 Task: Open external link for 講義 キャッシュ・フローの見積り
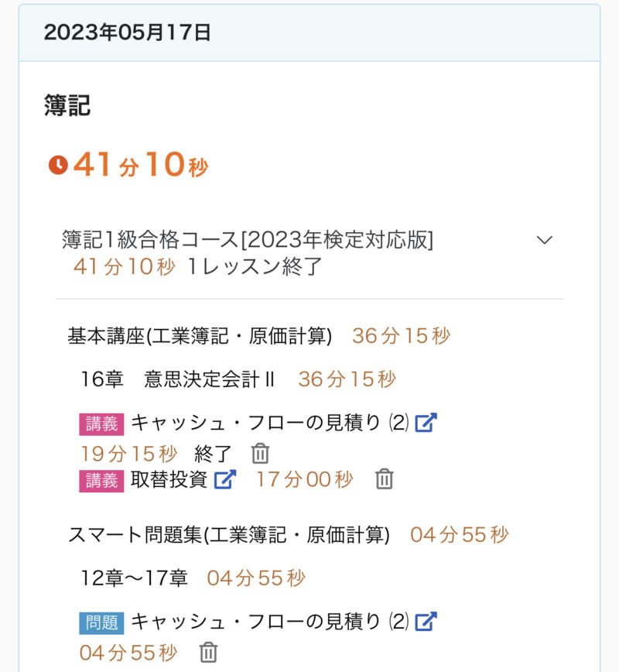tap(426, 423)
